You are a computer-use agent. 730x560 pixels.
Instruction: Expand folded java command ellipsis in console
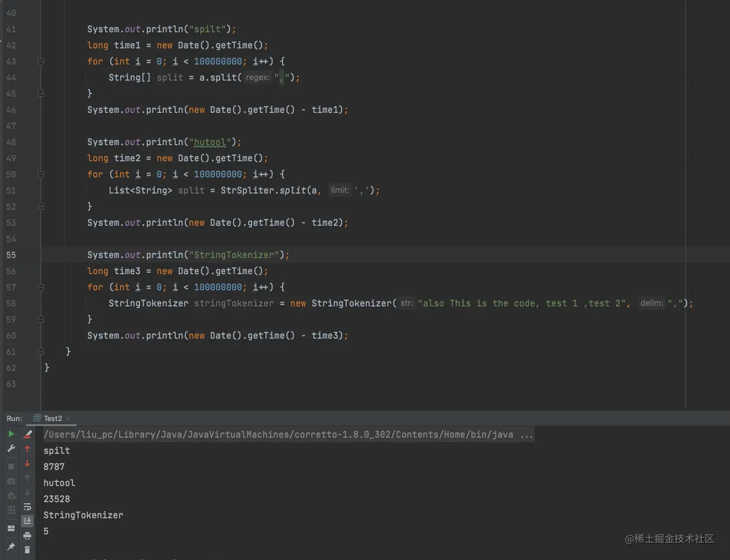[x=526, y=434]
